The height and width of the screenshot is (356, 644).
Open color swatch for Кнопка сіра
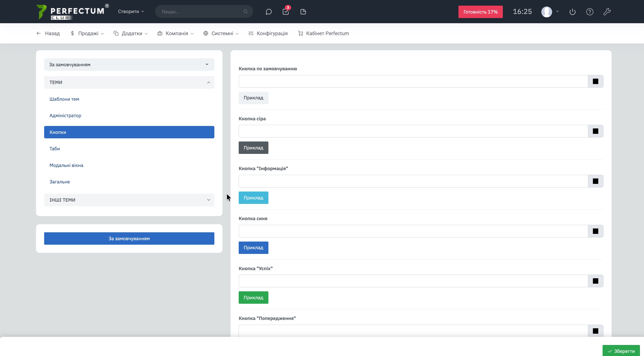click(595, 131)
